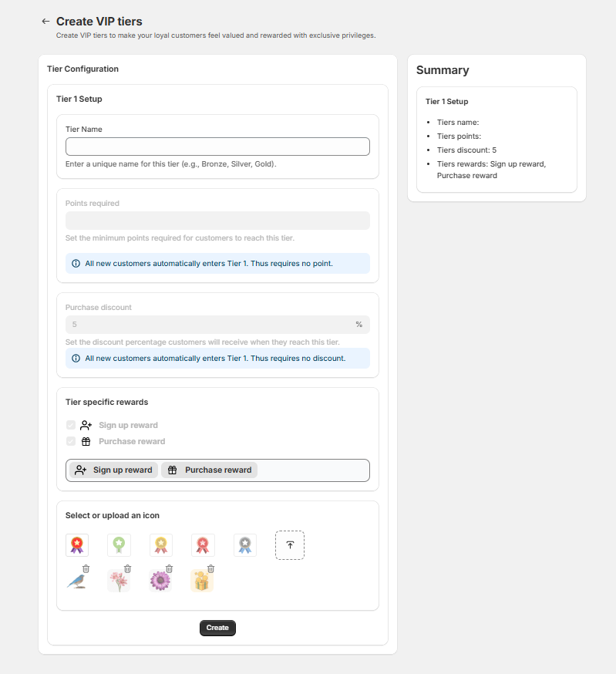This screenshot has width=616, height=674.
Task: Toggle the Purchase reward checkbox
Action: [x=71, y=441]
